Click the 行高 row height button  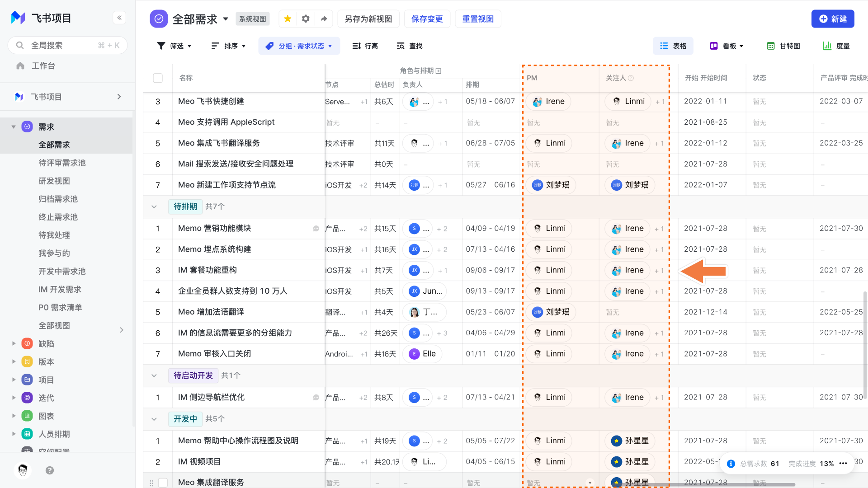point(365,46)
